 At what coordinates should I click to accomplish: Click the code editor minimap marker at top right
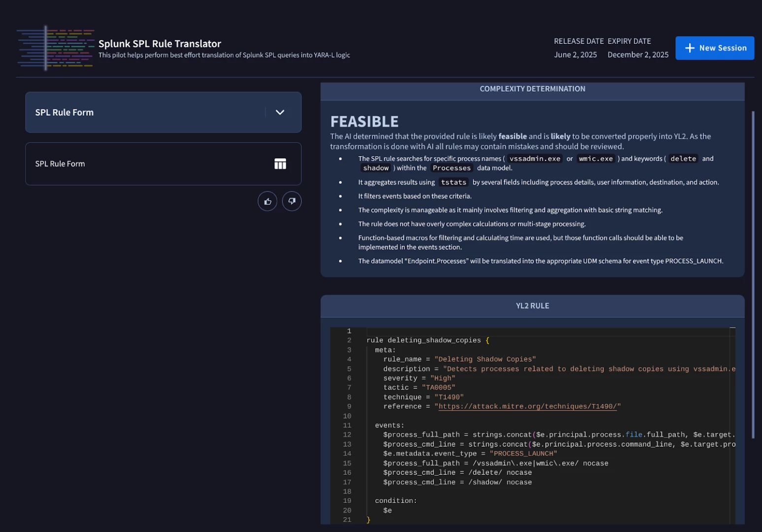click(732, 328)
